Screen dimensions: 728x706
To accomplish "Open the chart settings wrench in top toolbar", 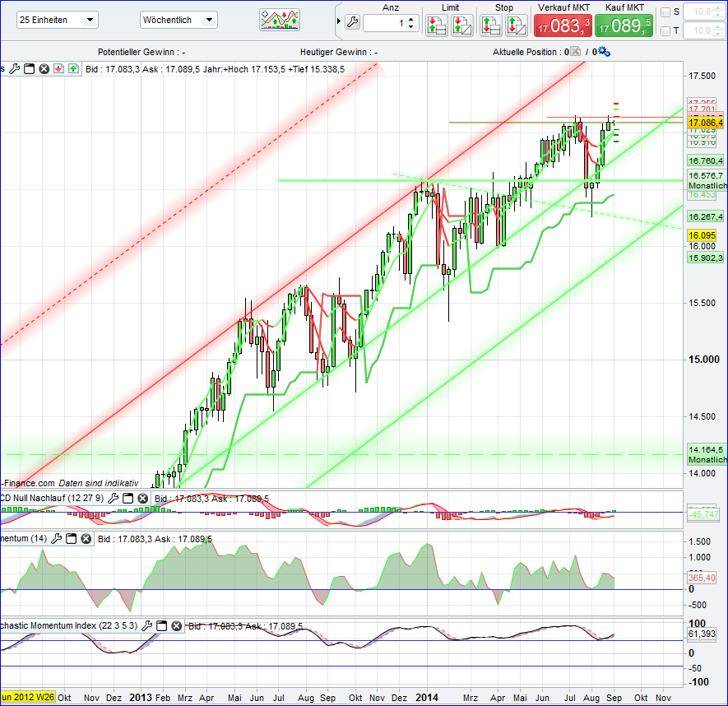I will tap(351, 22).
